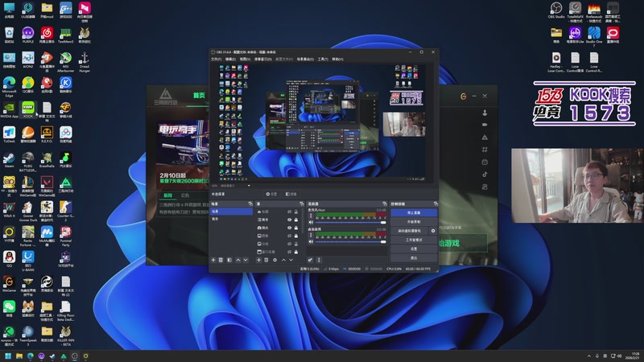Viewport: 644px width, 362px height.
Task: Adjust the Desktop Audio volume slider
Action: click(x=351, y=242)
